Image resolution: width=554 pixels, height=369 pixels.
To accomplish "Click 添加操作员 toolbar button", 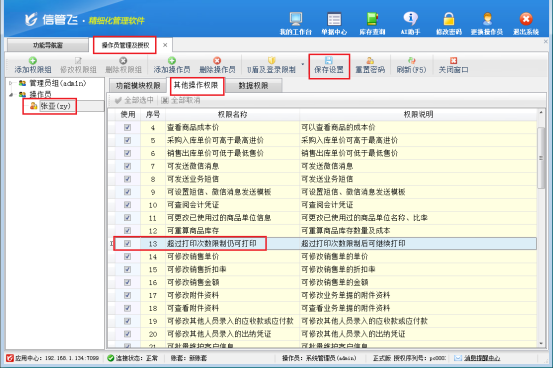I will tap(172, 65).
